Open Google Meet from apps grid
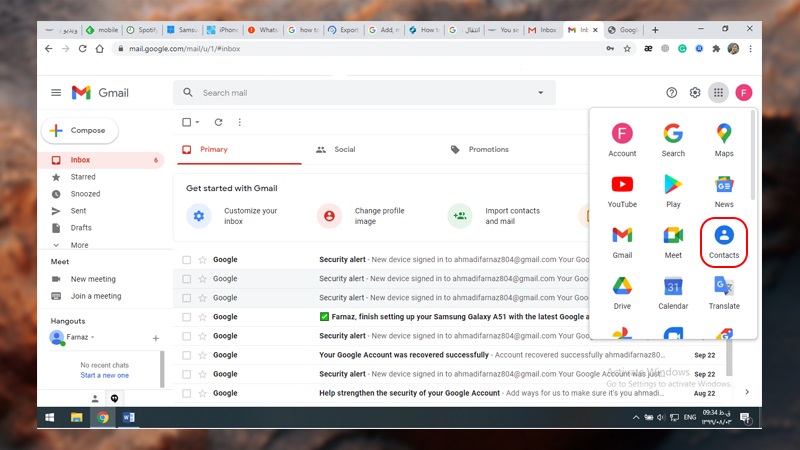Viewport: 800px width, 450px height. pyautogui.click(x=673, y=241)
